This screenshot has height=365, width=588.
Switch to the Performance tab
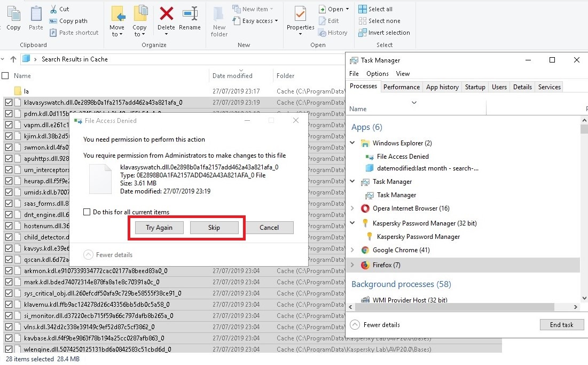pos(402,87)
